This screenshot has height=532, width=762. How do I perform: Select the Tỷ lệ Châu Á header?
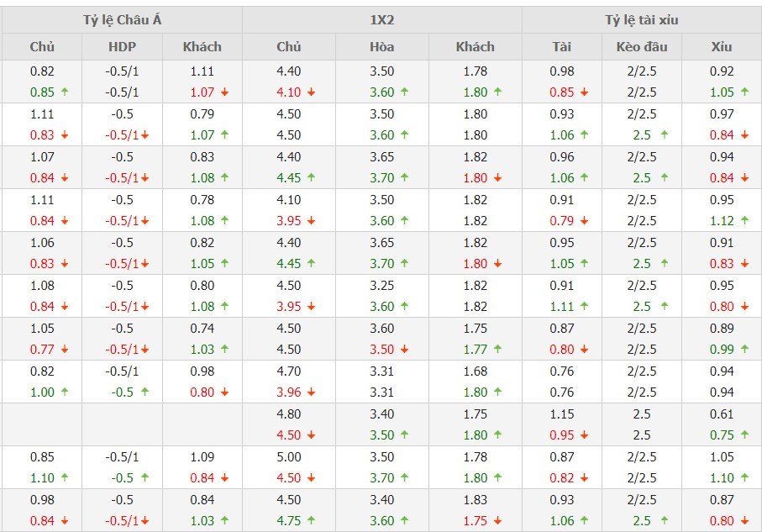pyautogui.click(x=122, y=20)
